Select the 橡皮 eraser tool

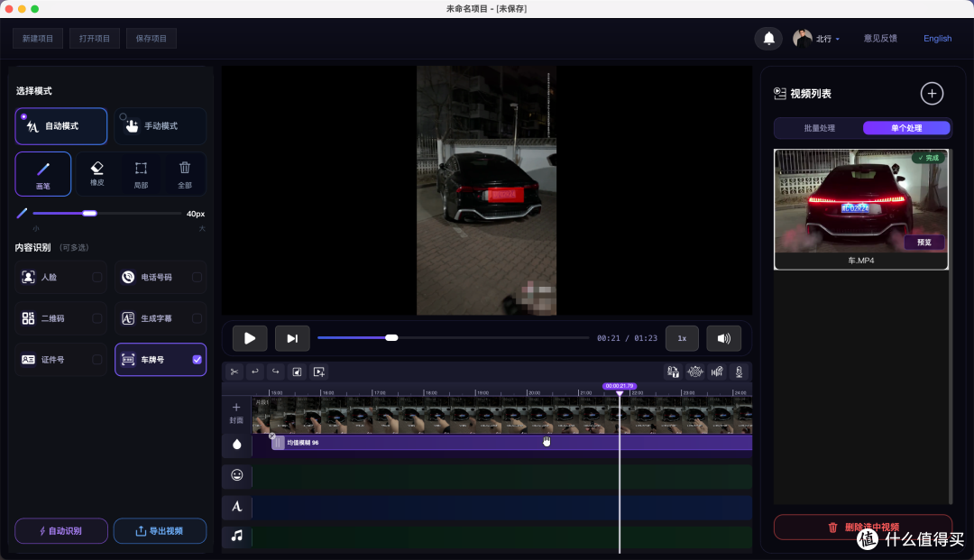(x=96, y=174)
